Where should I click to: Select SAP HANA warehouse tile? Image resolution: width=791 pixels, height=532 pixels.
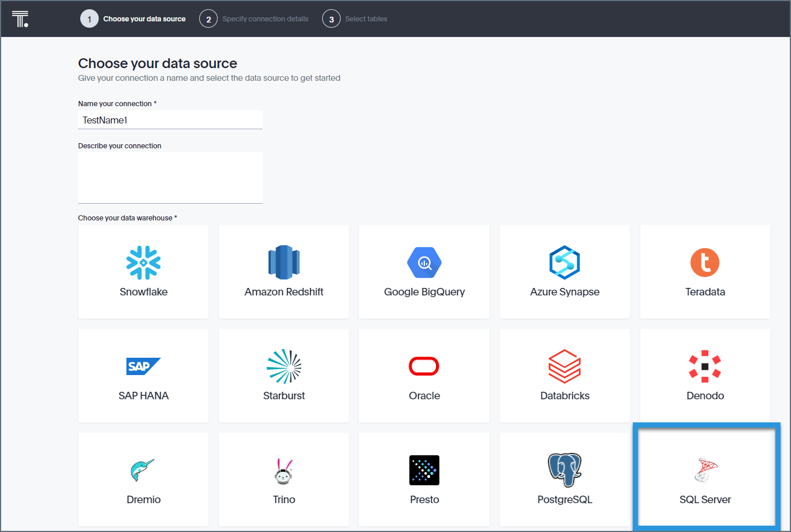pyautogui.click(x=143, y=375)
